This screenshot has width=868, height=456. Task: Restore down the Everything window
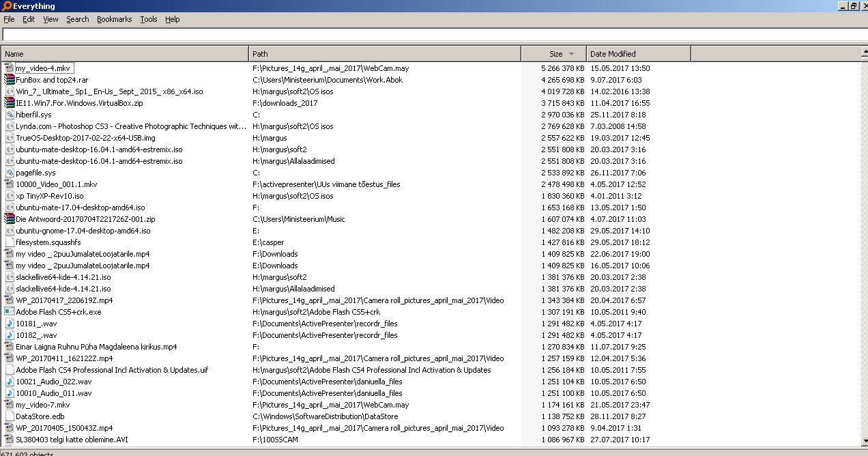pos(853,5)
